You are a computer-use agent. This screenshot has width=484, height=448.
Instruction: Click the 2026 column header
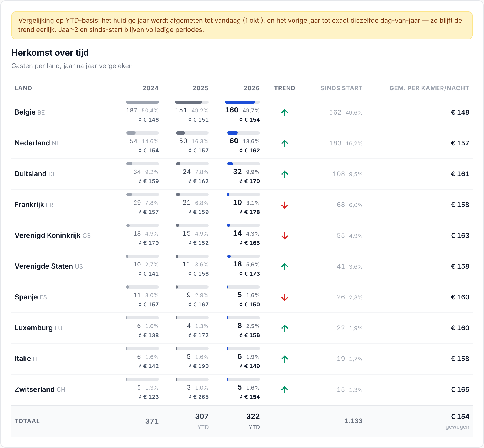(x=251, y=88)
